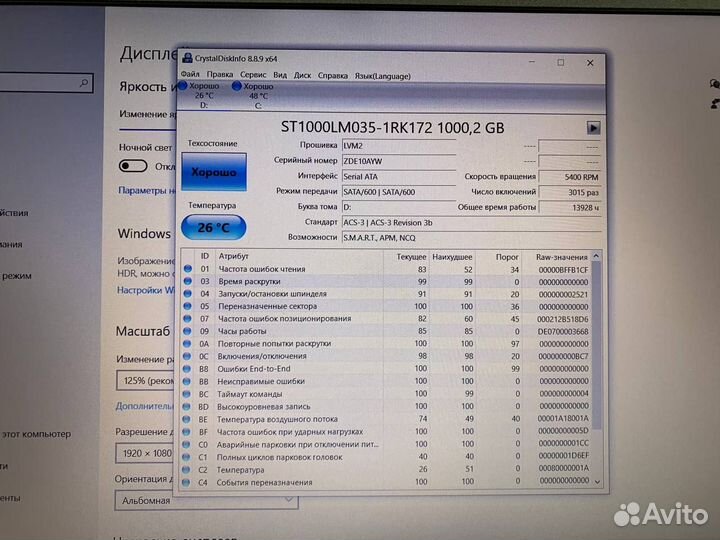The height and width of the screenshot is (540, 720).
Task: Click status icon for Ошибки End-to-End row
Action: (x=186, y=369)
